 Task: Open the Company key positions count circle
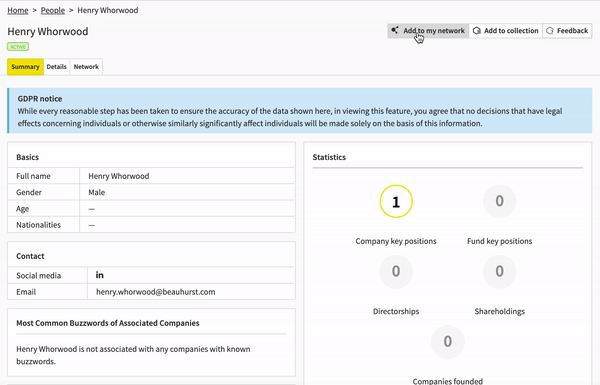[396, 201]
